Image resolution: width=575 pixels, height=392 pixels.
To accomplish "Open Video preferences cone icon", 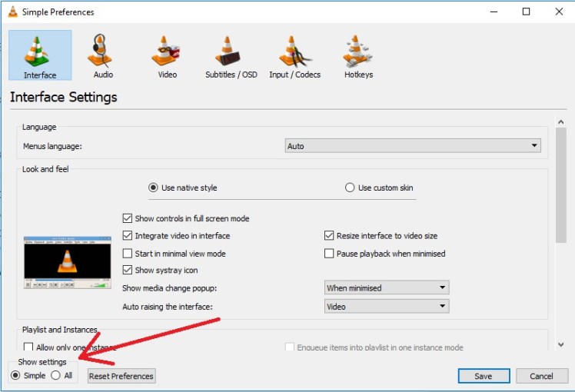I will pyautogui.click(x=167, y=51).
